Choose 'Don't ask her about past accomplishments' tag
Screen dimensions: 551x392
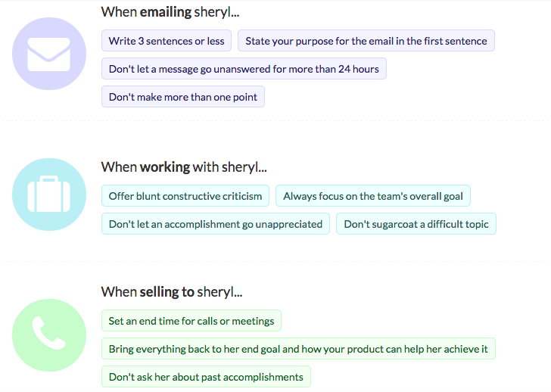tap(206, 377)
